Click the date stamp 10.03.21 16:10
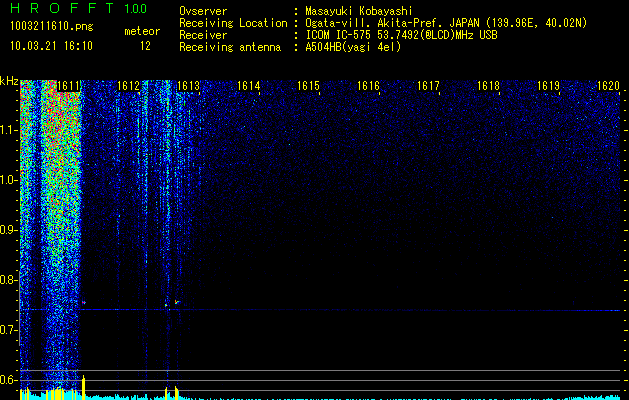The width and height of the screenshot is (629, 400). coord(51,46)
